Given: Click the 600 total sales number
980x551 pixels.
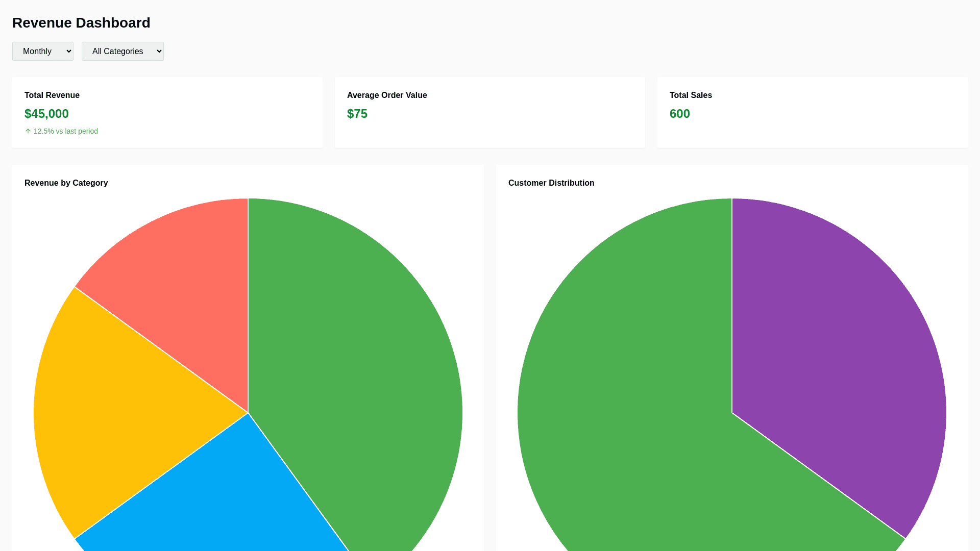Looking at the screenshot, I should (x=679, y=114).
